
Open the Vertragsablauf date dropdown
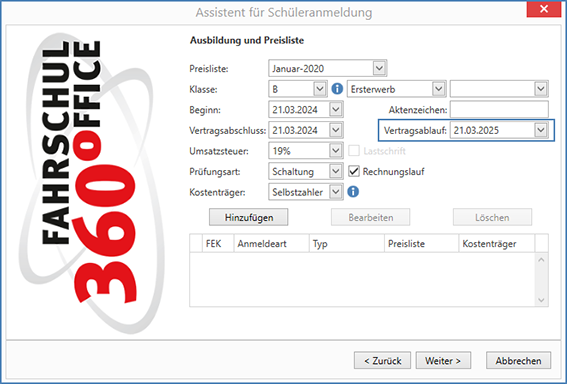(541, 130)
